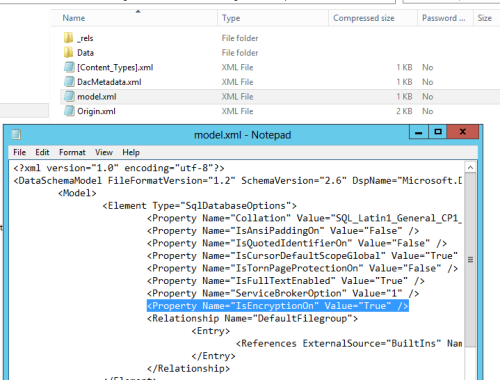Select the model.xml file name
This screenshot has height=380, width=500.
coord(97,97)
